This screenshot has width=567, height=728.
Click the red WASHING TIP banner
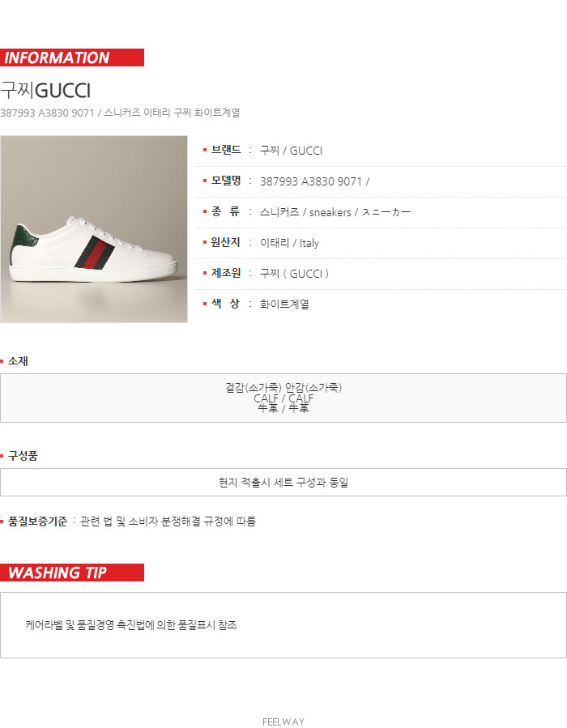click(x=72, y=573)
